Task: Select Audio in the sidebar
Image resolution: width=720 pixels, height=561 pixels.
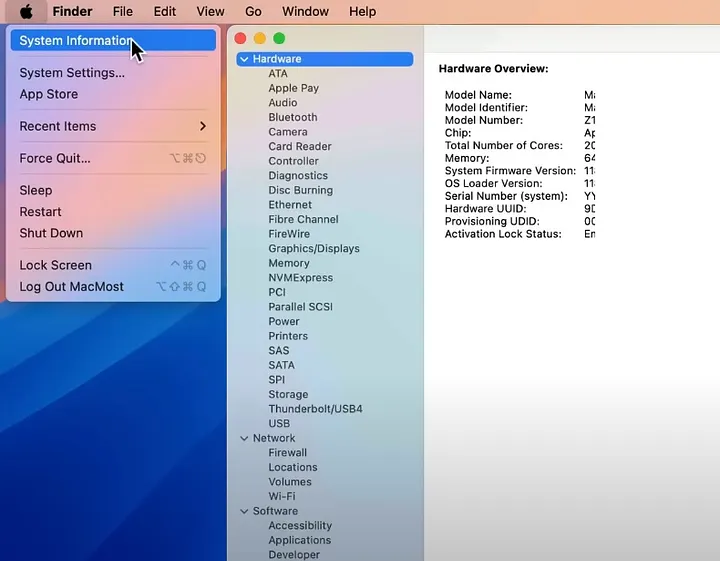Action: [283, 103]
